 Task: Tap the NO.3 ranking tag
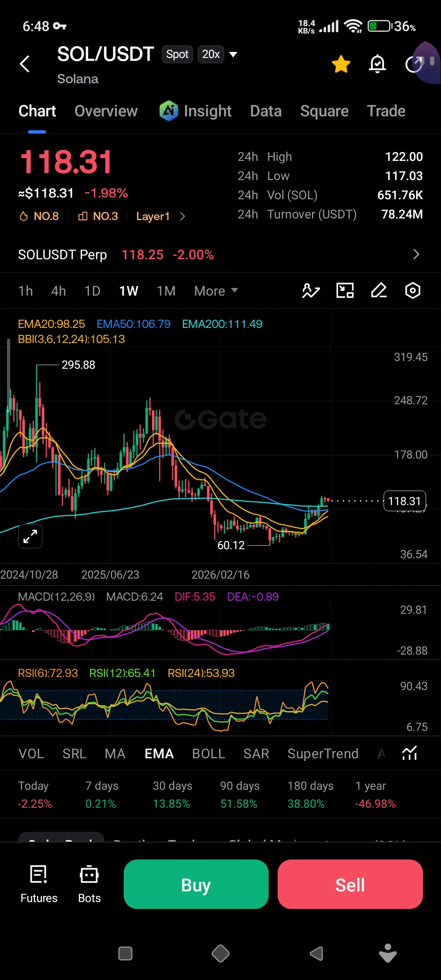[98, 216]
